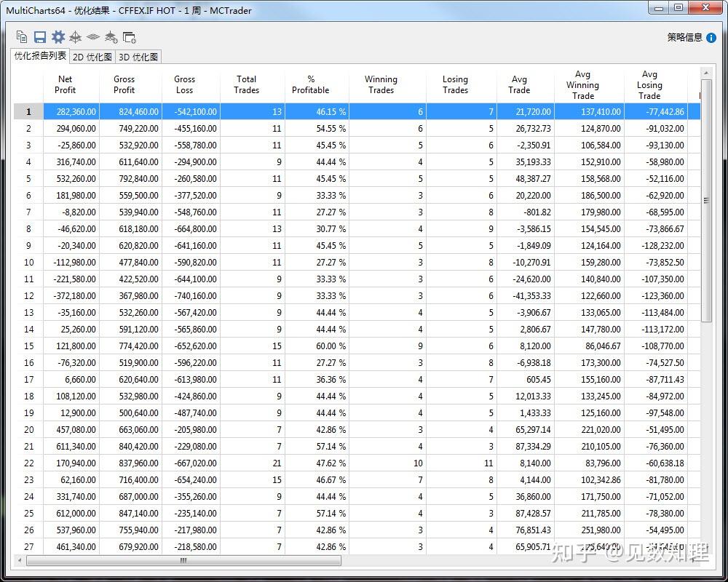Viewport: 728px width, 582px height.
Task: Sort by the Total Trades column header
Action: [x=247, y=84]
